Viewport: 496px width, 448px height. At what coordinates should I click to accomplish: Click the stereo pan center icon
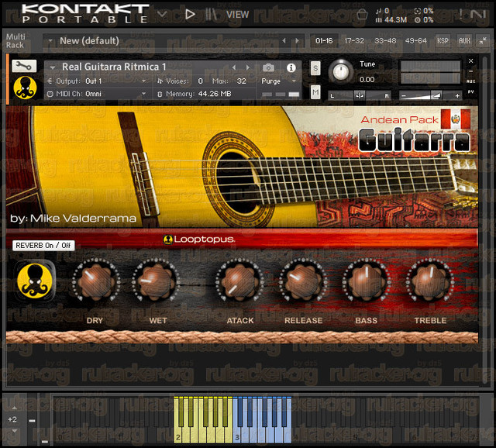(360, 95)
